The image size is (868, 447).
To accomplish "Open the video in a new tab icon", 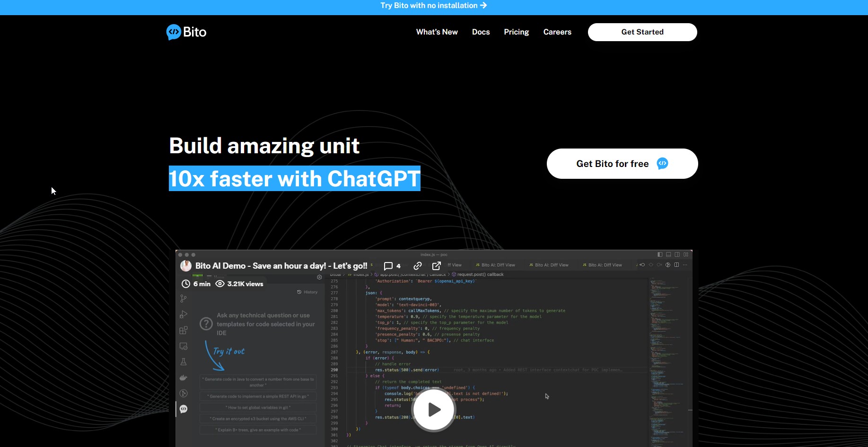I will [x=436, y=266].
